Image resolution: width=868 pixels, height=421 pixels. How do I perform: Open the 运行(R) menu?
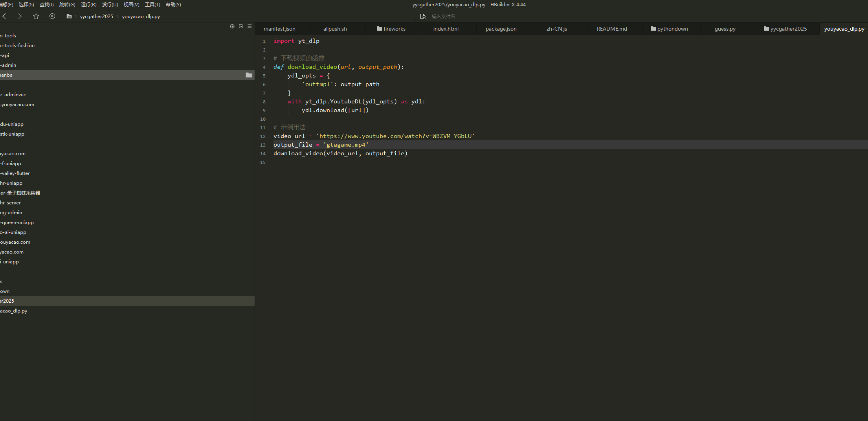click(x=88, y=5)
